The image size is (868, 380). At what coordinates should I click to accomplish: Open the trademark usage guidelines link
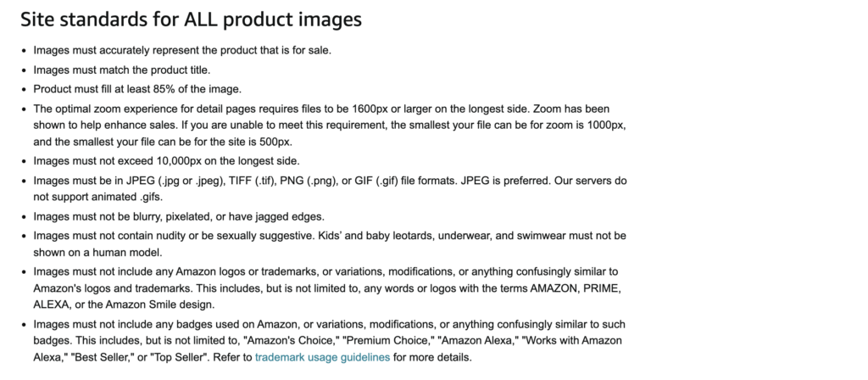click(x=322, y=357)
